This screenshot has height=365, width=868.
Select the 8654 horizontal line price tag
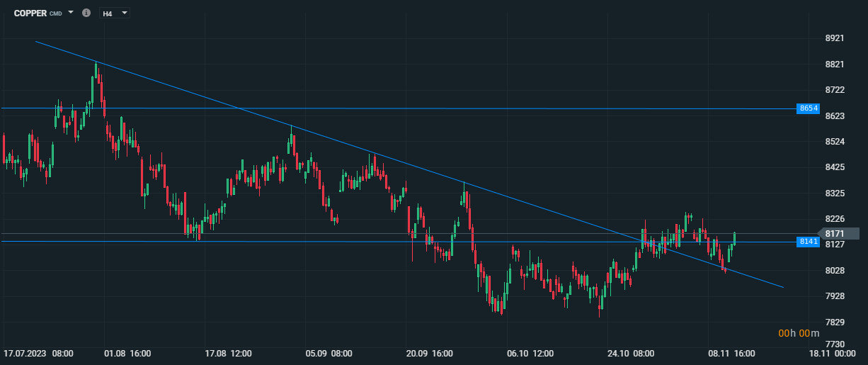[x=808, y=108]
